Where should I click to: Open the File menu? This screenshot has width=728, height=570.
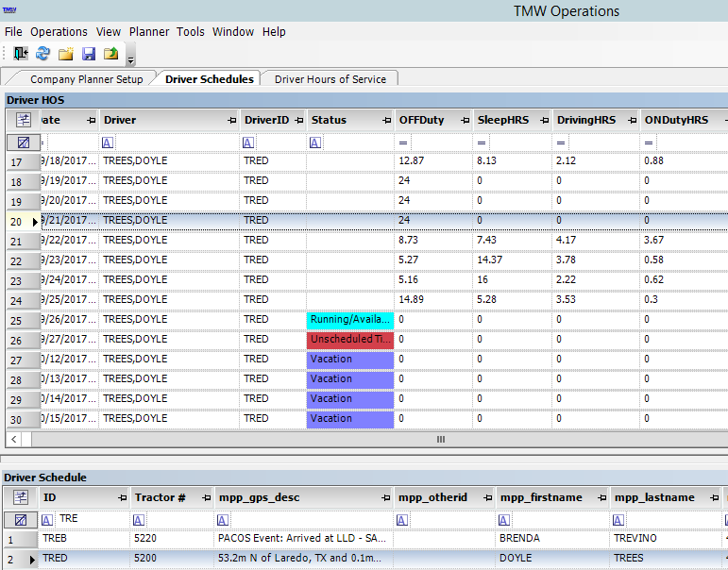point(13,31)
